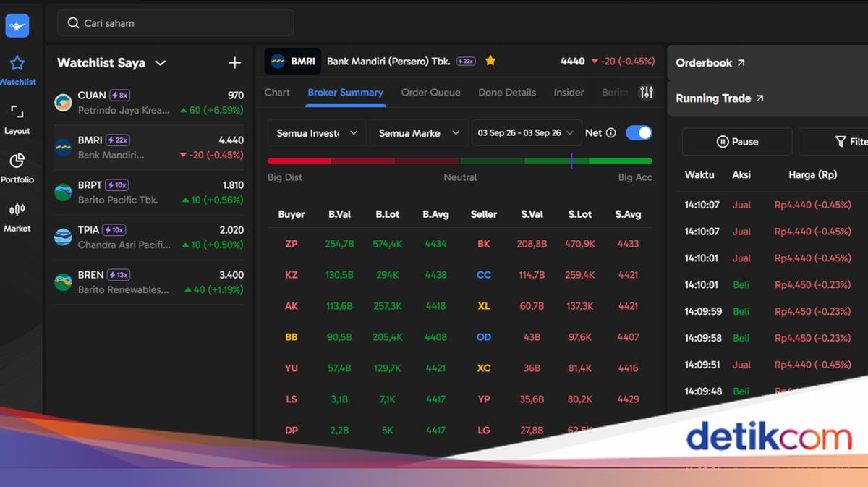This screenshot has height=487, width=868.
Task: Click the BRPT 10x lightning badge
Action: pyautogui.click(x=117, y=185)
